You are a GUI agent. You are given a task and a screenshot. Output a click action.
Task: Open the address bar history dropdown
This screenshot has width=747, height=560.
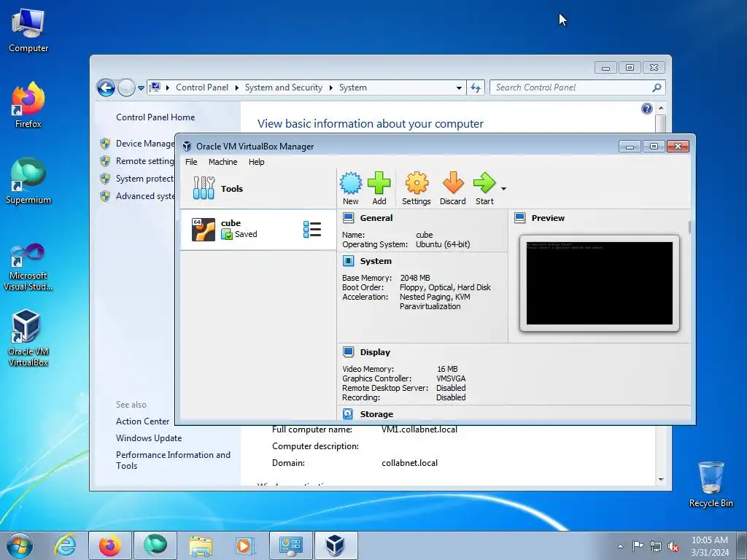point(459,87)
